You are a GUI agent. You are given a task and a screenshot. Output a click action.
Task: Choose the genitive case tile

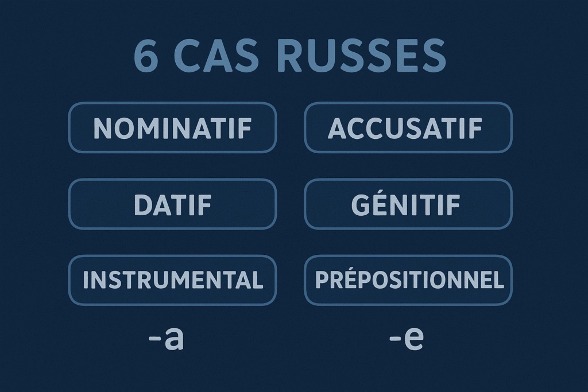(x=408, y=204)
